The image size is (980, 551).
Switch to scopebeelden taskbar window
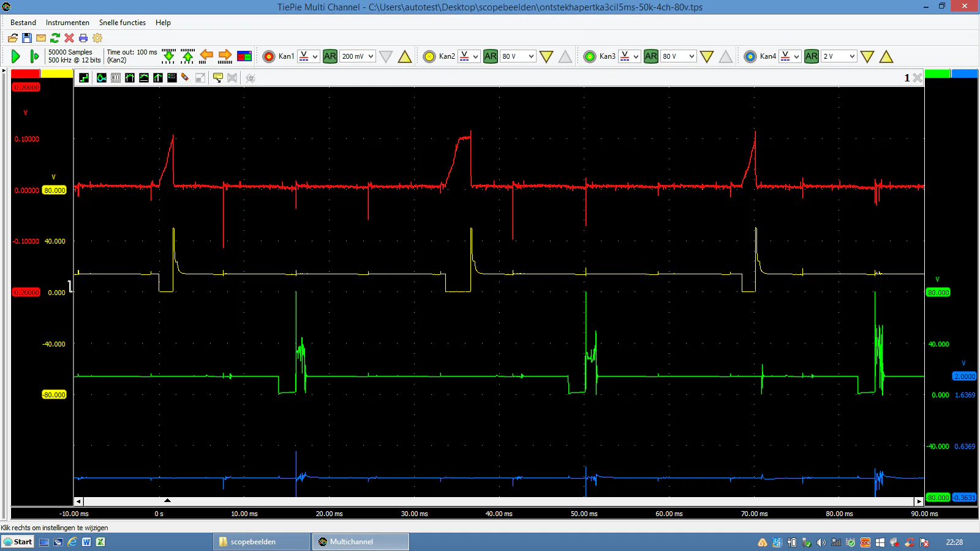coord(262,542)
